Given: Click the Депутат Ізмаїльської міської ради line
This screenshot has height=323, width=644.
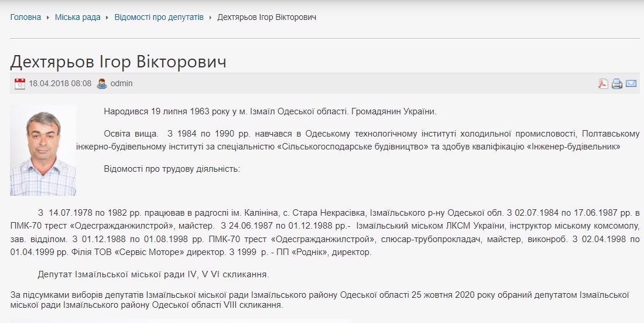Looking at the screenshot, I should point(153,274).
